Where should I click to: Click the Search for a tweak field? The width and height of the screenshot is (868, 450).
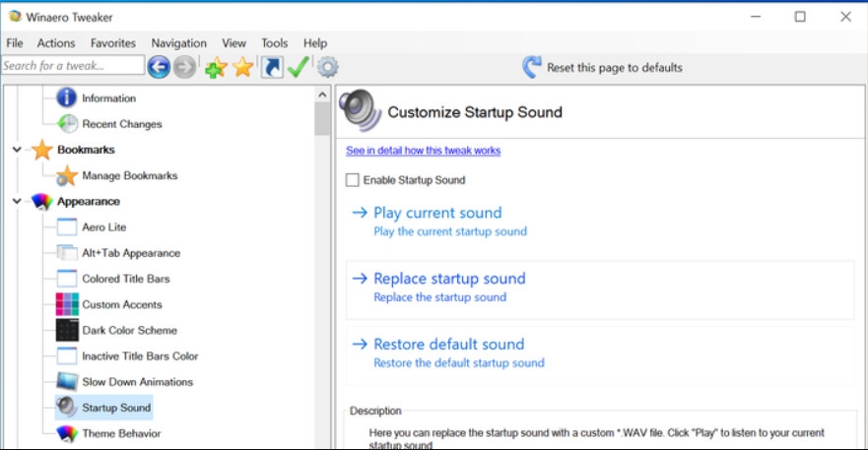(x=73, y=66)
